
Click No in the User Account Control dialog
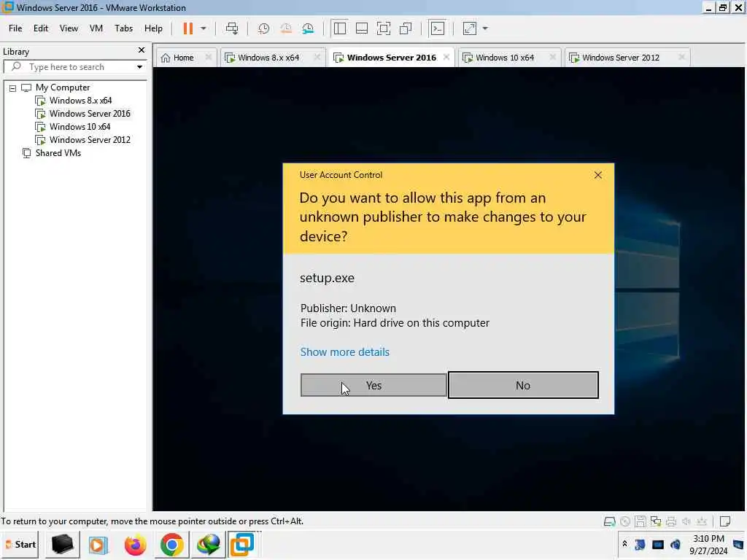(x=523, y=385)
